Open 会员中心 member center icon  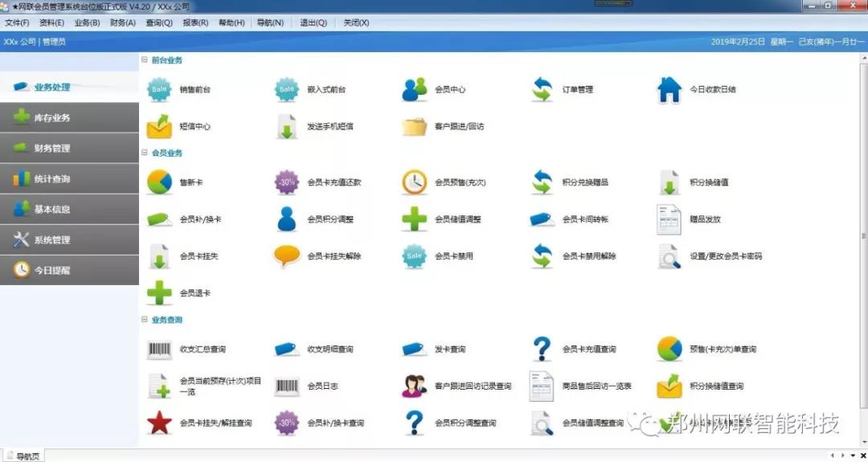point(415,89)
